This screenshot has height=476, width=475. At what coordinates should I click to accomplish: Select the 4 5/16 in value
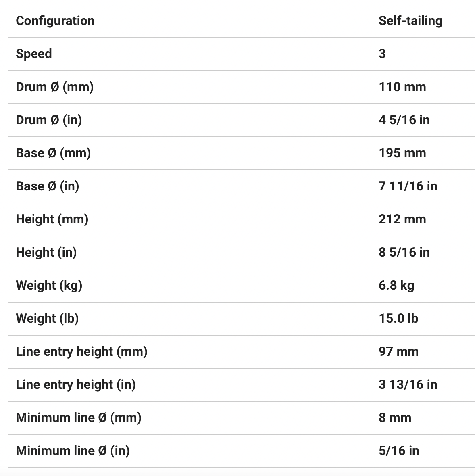pos(404,120)
